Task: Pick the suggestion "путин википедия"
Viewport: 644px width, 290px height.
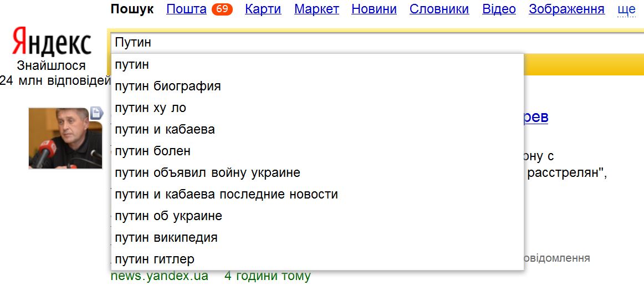Action: (166, 237)
